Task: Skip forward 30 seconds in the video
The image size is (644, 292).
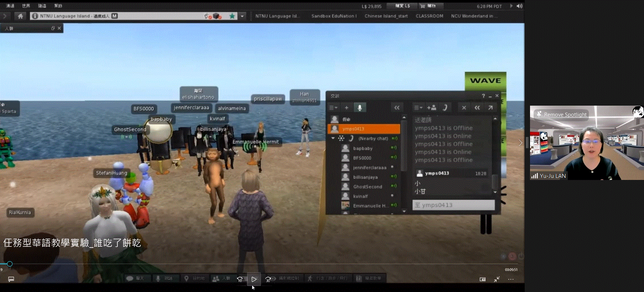Action: (x=268, y=280)
